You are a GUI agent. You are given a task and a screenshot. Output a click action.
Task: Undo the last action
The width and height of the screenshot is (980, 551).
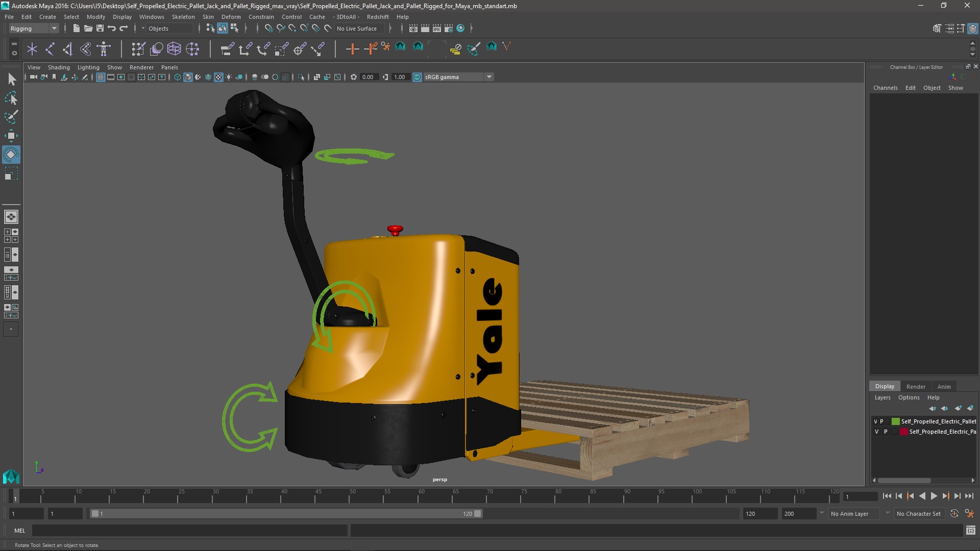click(x=111, y=29)
